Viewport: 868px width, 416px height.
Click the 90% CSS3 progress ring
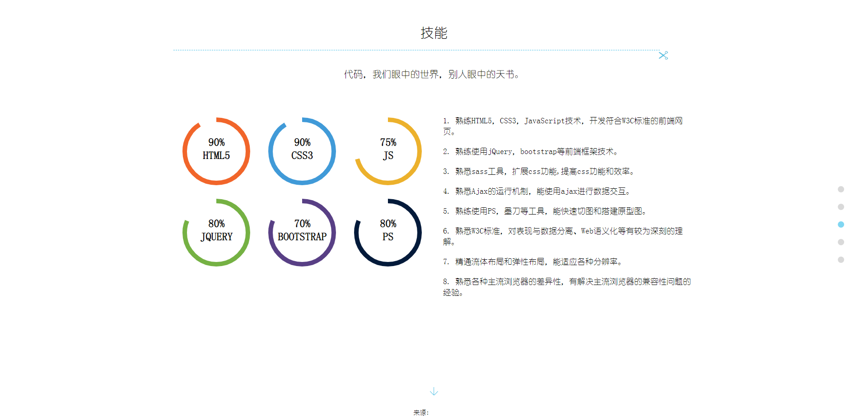point(302,151)
